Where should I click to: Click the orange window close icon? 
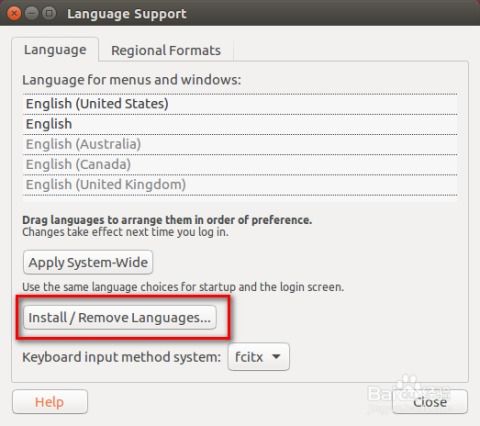point(14,14)
